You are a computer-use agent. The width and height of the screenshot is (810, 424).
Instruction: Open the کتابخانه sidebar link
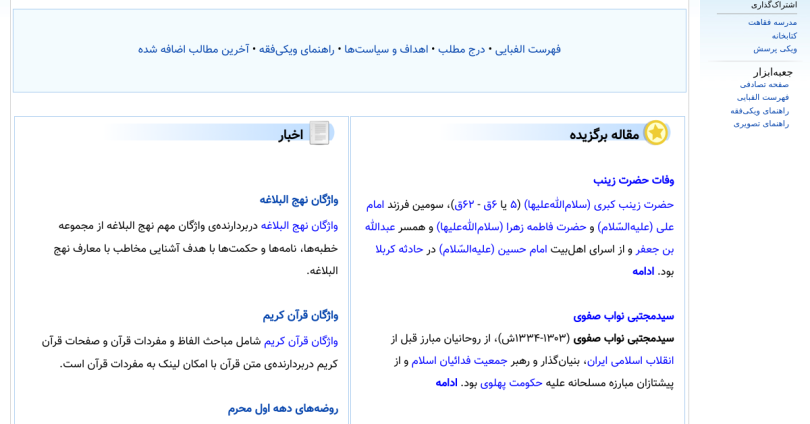(x=784, y=36)
